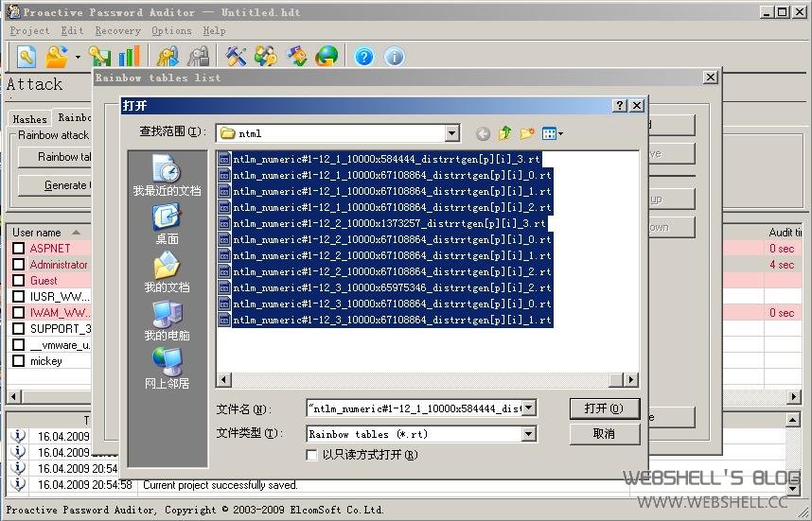Click the log panel scroll up arrow
Viewport: 812px width, 521px height.
click(x=792, y=420)
